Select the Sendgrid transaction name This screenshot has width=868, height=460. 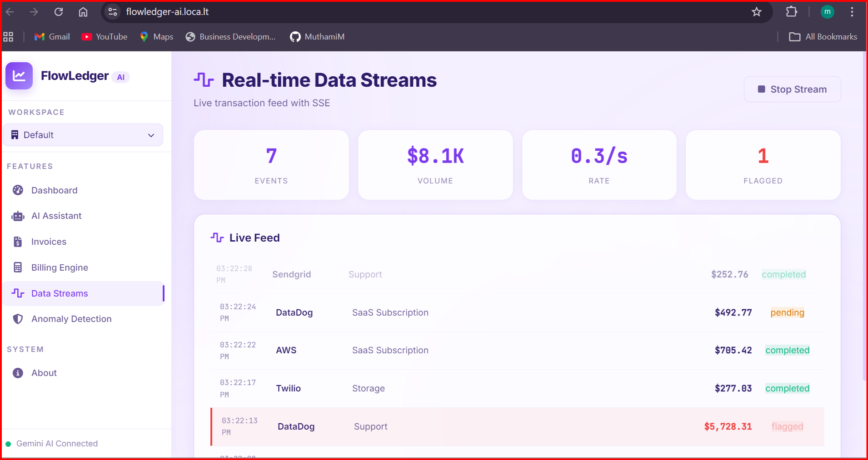coord(292,274)
